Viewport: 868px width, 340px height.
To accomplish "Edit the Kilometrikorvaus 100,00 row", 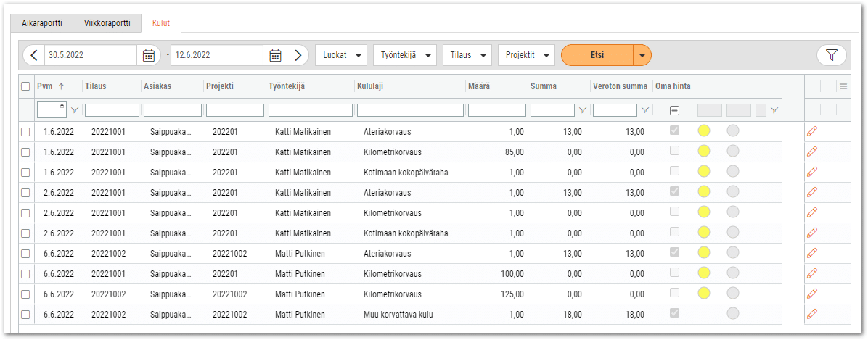I will [812, 273].
